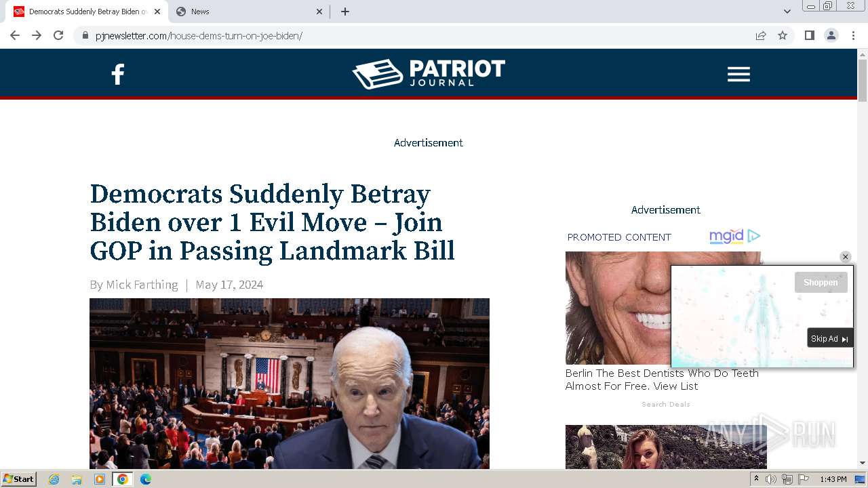Open the Windows Start menu

19,479
